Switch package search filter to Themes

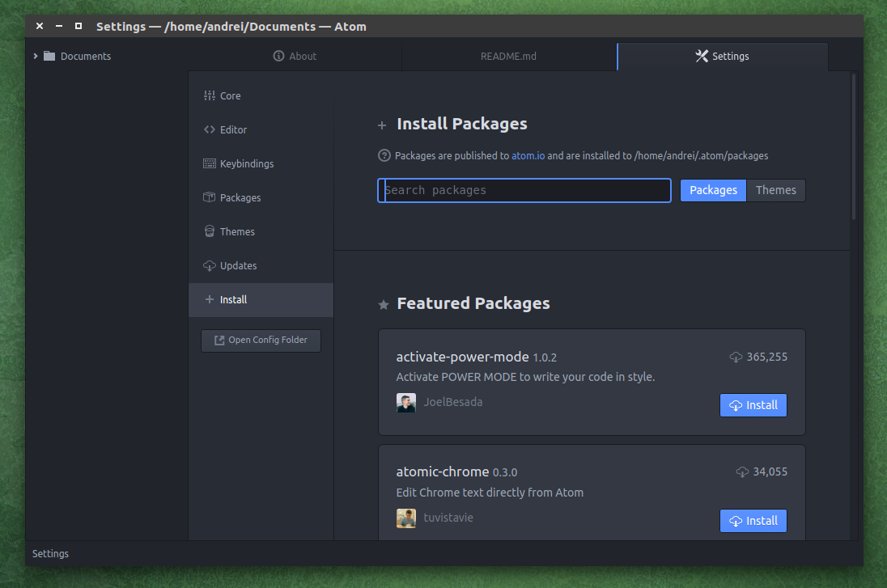pos(775,190)
